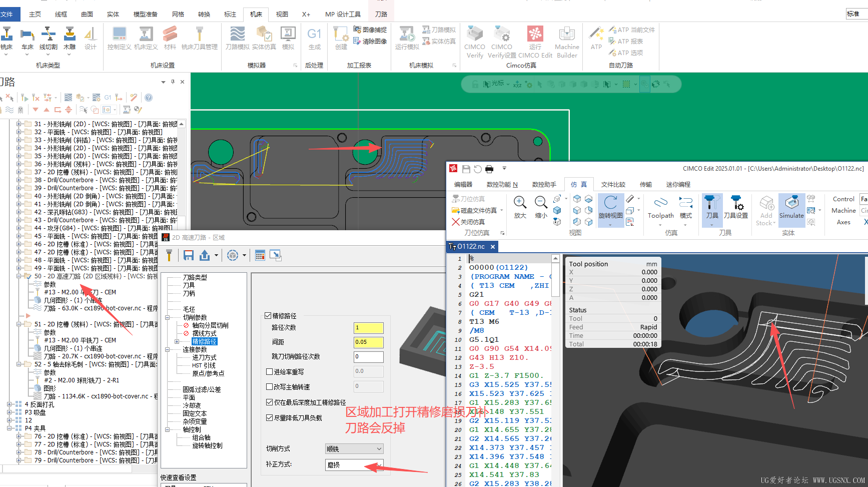Expand the 4 反面打孔 group in tree
The width and height of the screenshot is (868, 487).
(x=10, y=404)
